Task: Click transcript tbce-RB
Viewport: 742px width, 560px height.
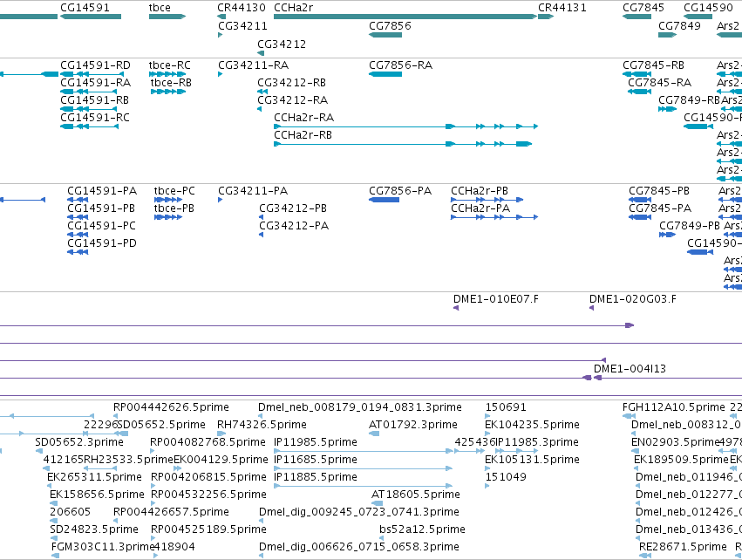Action: (171, 82)
